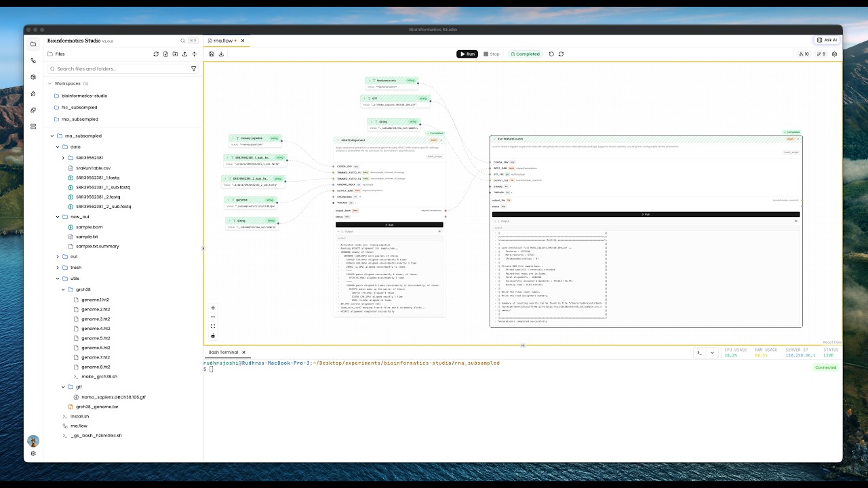Collapse the utils folder
This screenshot has width=868, height=488.
click(58, 279)
